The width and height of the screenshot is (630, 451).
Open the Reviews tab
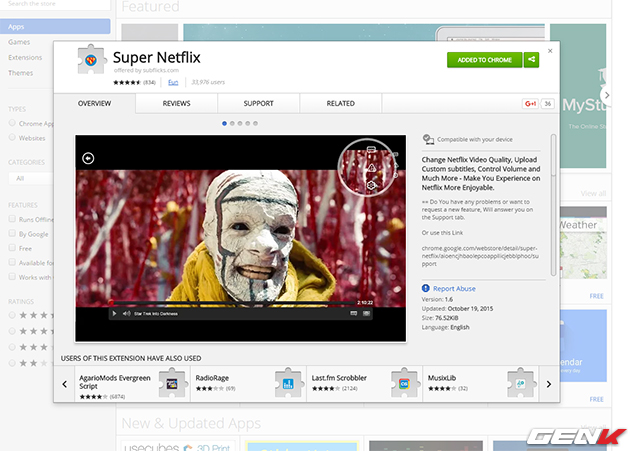point(176,104)
